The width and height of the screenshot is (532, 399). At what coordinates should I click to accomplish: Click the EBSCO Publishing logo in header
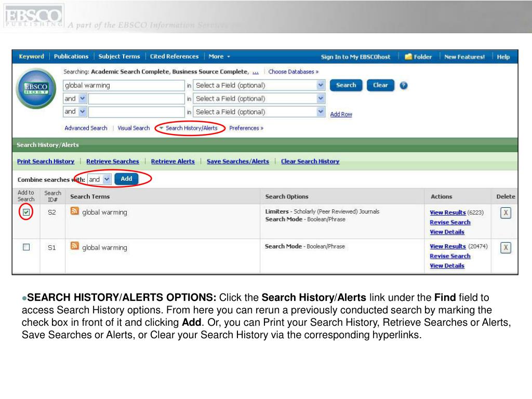pyautogui.click(x=33, y=16)
